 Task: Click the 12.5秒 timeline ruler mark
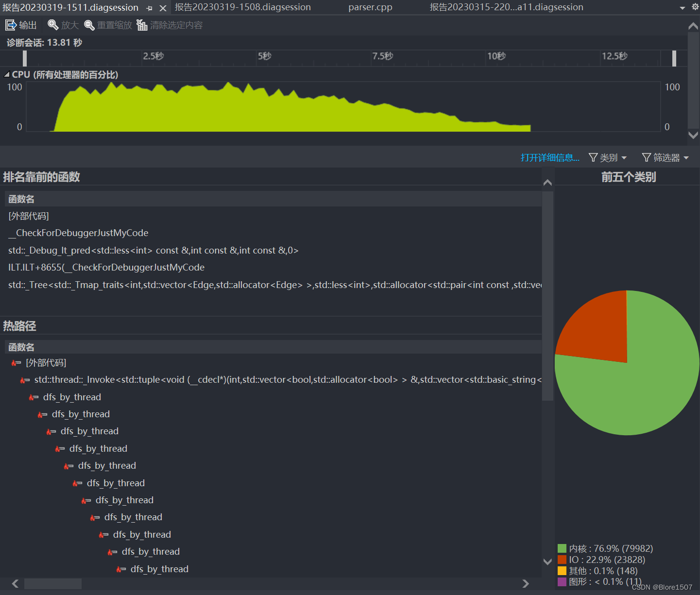[x=615, y=56]
